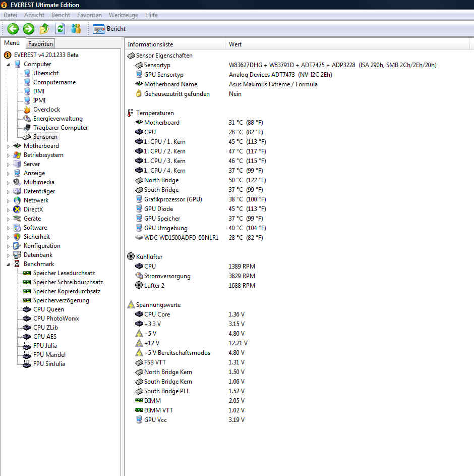The width and height of the screenshot is (474, 476).
Task: Click the Temperaturen thermometer icon
Action: point(131,113)
